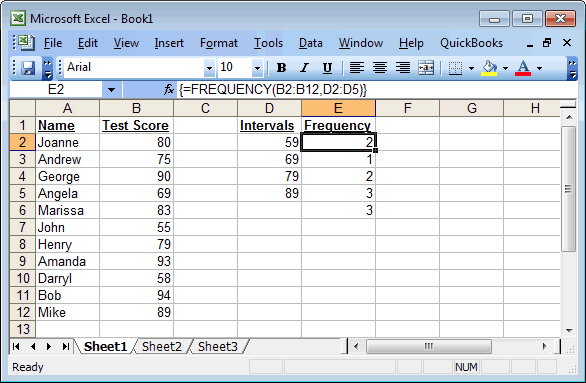
Task: Restore the workbook window button
Action: click(547, 43)
